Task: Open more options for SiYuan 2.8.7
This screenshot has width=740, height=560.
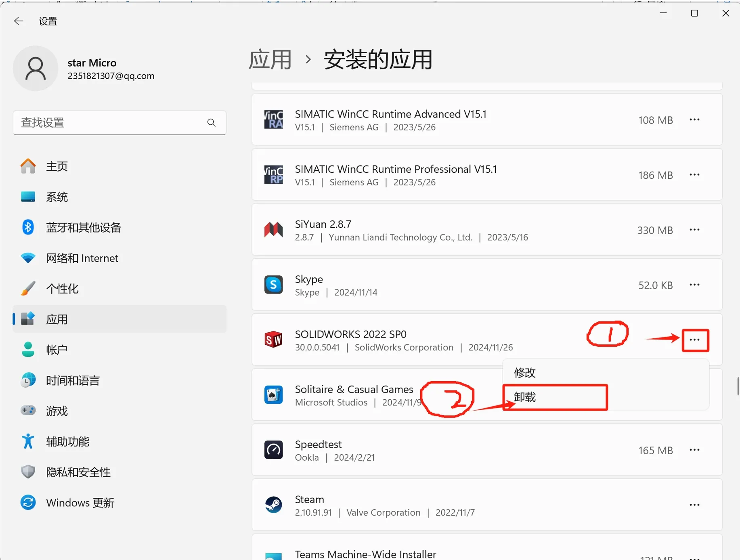Action: tap(694, 230)
